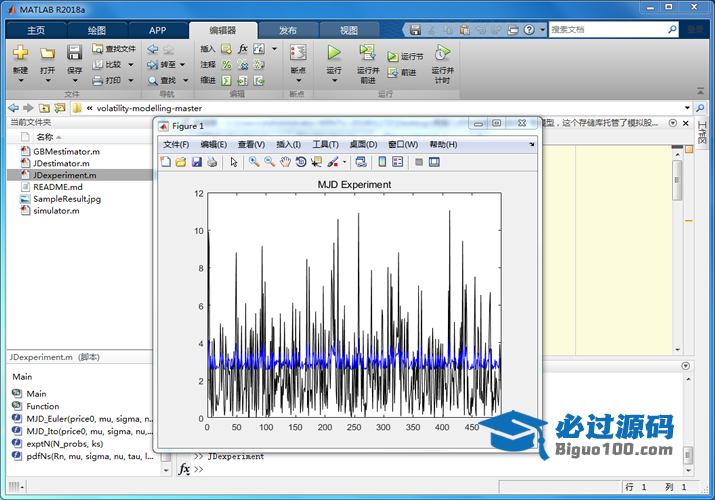Click the insert colorbar icon
The width and height of the screenshot is (715, 500).
tap(382, 162)
